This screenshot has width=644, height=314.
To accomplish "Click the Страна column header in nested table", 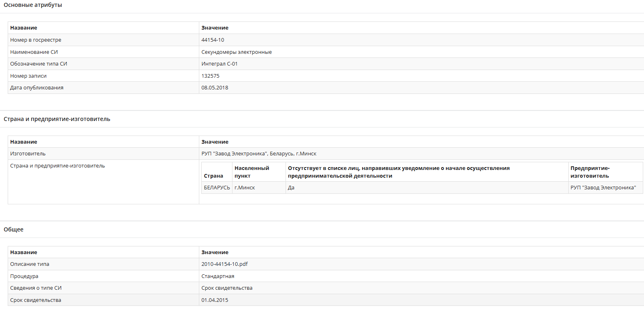I will pos(213,176).
